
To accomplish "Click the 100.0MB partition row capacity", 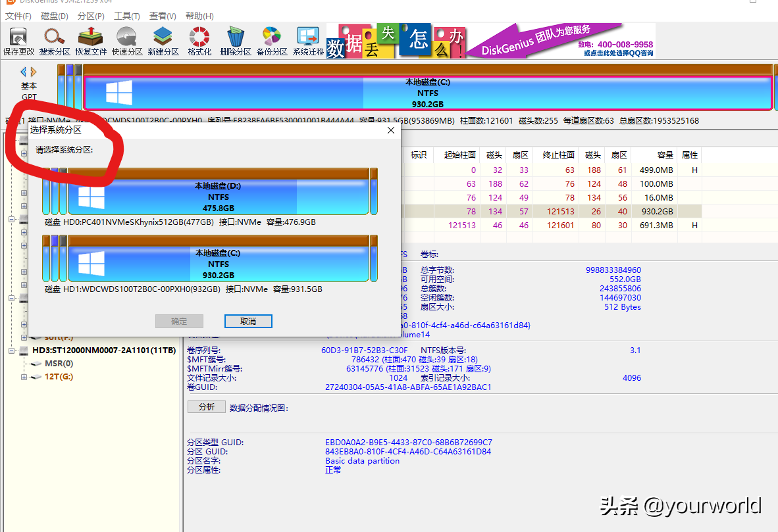I will click(x=656, y=184).
